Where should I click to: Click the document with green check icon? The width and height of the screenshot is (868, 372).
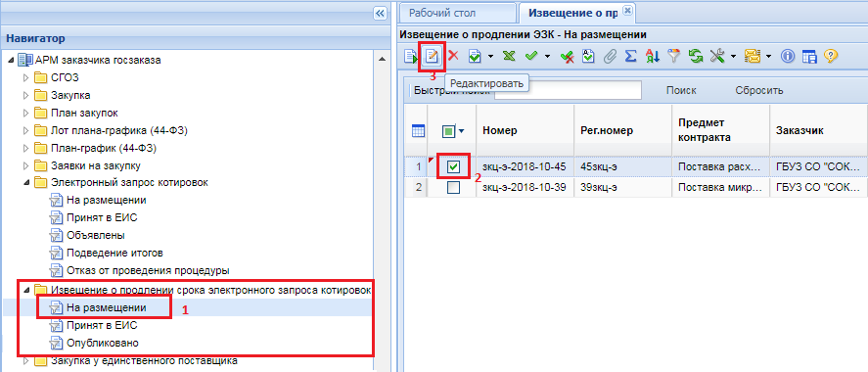tap(475, 56)
